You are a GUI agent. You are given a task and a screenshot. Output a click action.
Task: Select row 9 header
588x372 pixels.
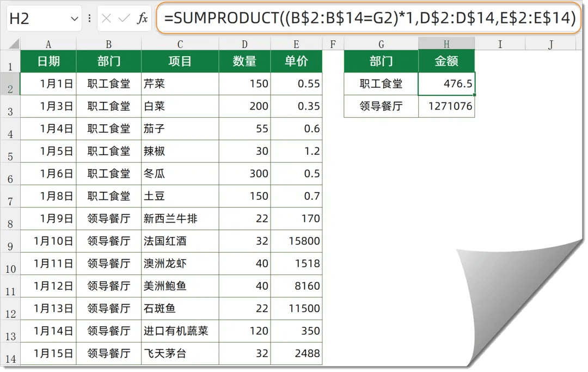(x=10, y=241)
